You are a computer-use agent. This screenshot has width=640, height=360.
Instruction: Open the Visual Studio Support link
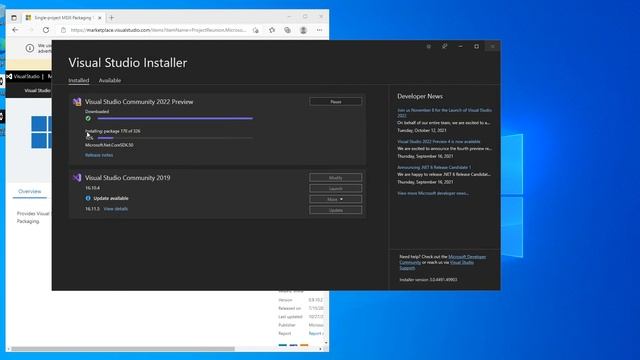click(437, 265)
